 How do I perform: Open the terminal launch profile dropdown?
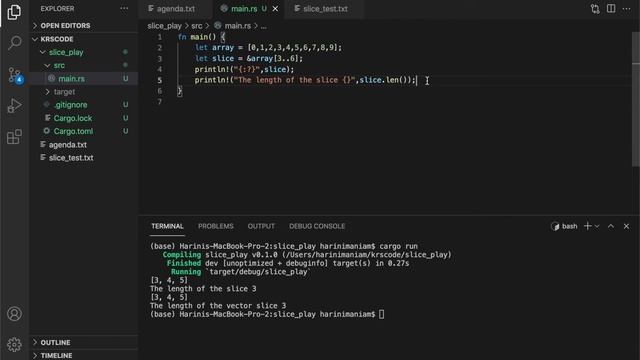[597, 226]
